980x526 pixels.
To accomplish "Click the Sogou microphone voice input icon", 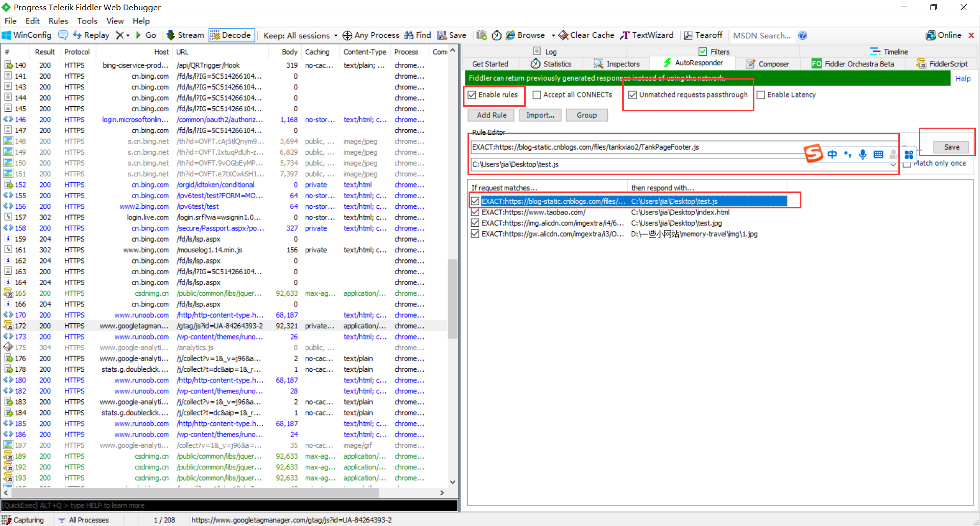I will tap(863, 154).
